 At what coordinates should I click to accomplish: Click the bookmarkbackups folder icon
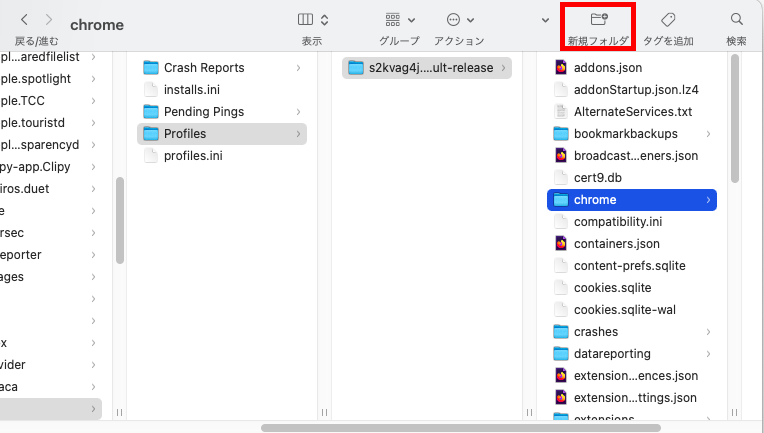pos(561,133)
